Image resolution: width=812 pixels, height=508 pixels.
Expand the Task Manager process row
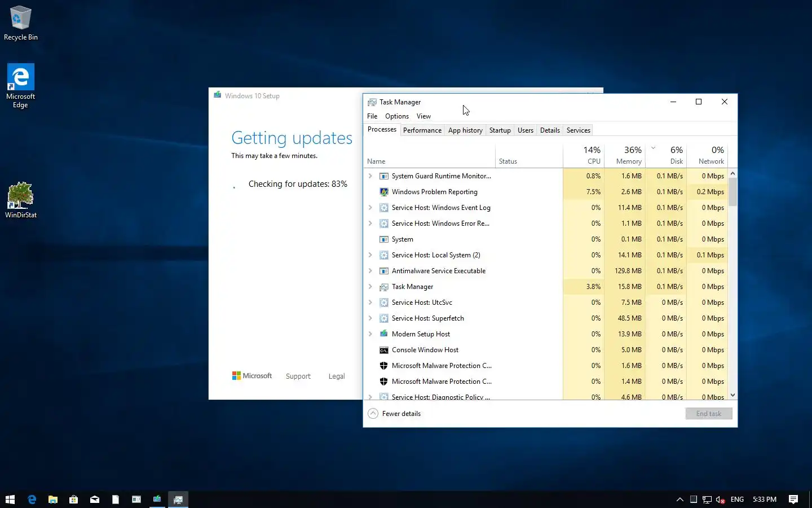tap(370, 287)
